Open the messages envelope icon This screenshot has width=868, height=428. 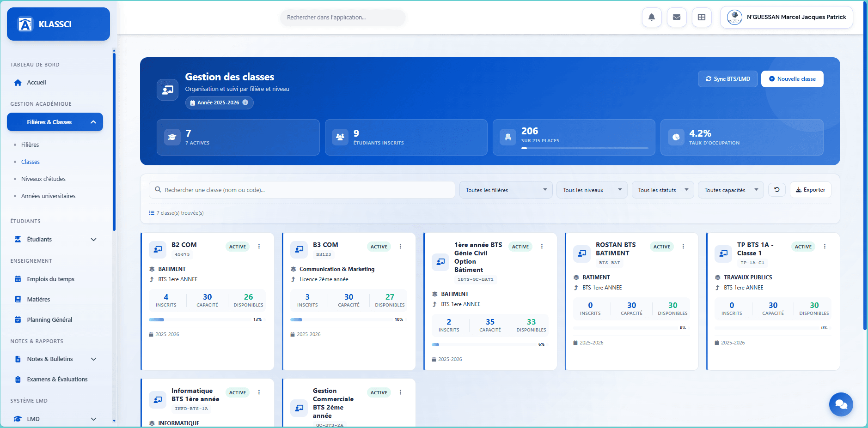tap(677, 17)
